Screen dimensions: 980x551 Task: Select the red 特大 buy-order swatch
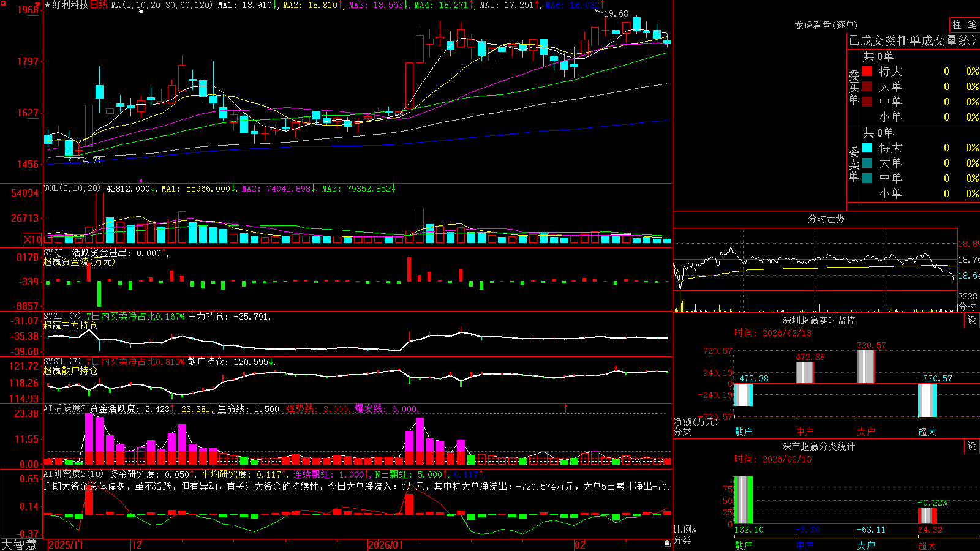867,71
